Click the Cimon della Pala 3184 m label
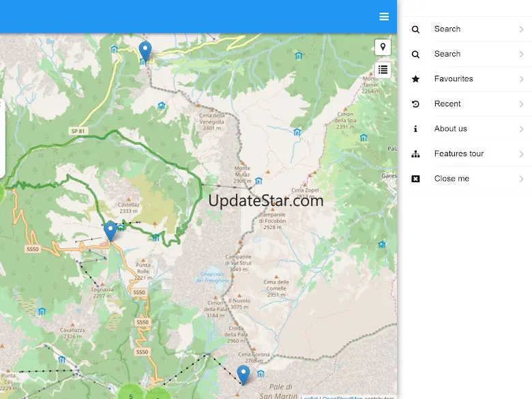Viewport: 532px width, 399px height. (x=216, y=309)
